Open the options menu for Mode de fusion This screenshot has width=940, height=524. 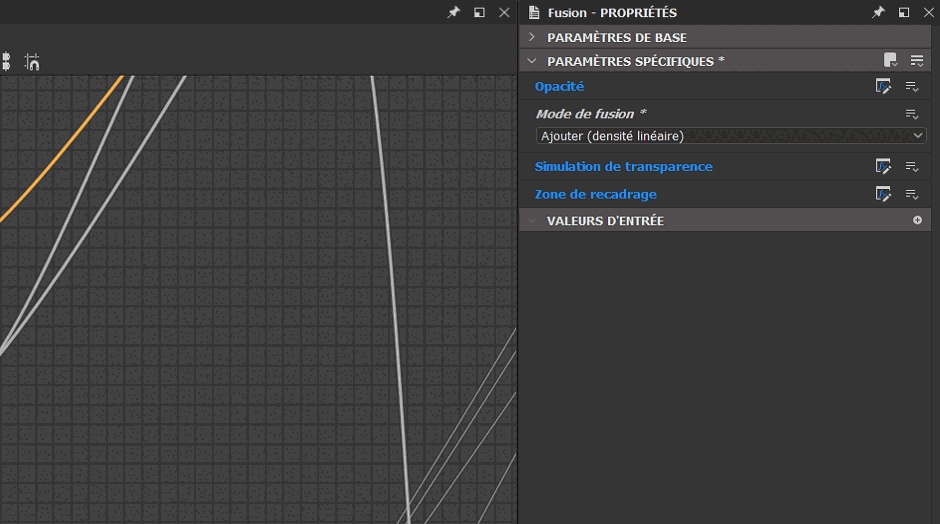[911, 115]
